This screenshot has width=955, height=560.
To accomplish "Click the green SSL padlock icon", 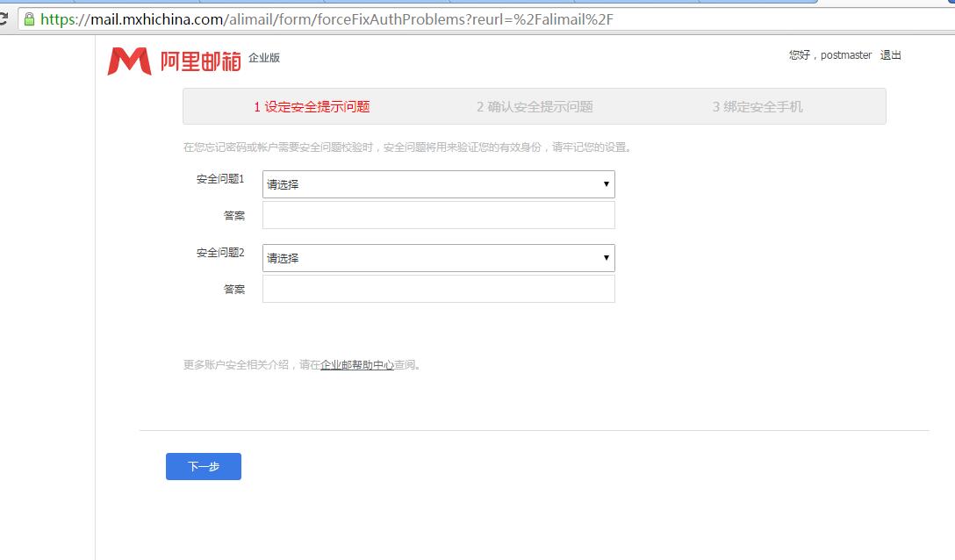I will pos(29,18).
